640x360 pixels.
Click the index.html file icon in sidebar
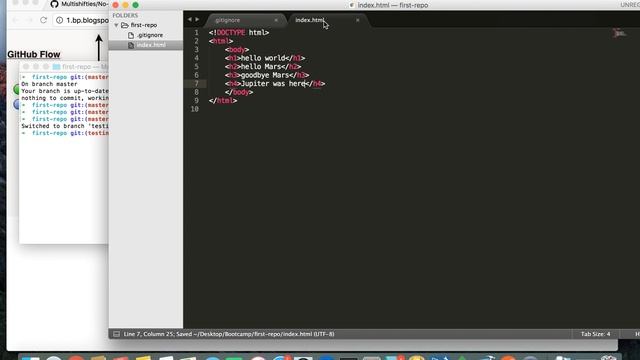pyautogui.click(x=131, y=45)
